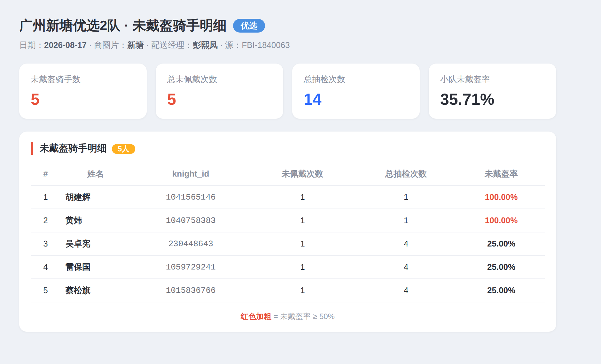Screen dimensions: 601x364
Task: Click knight_id 1041565146
Action: [191, 197]
